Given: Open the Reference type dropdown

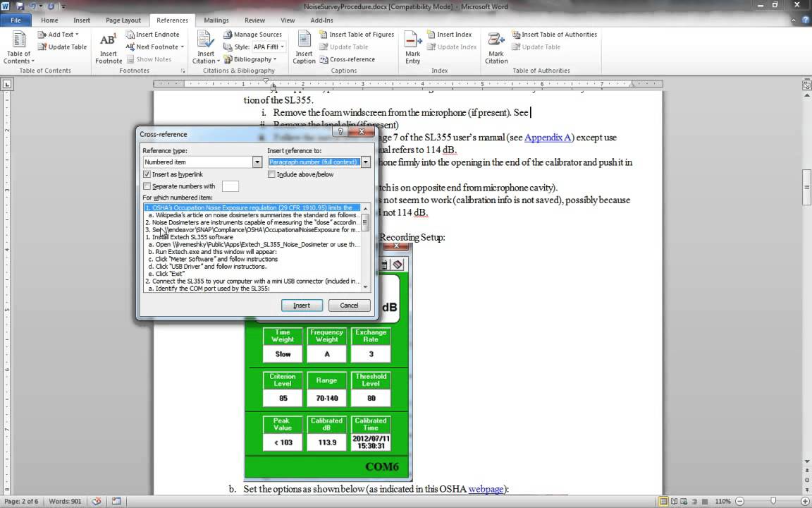Looking at the screenshot, I should click(257, 162).
